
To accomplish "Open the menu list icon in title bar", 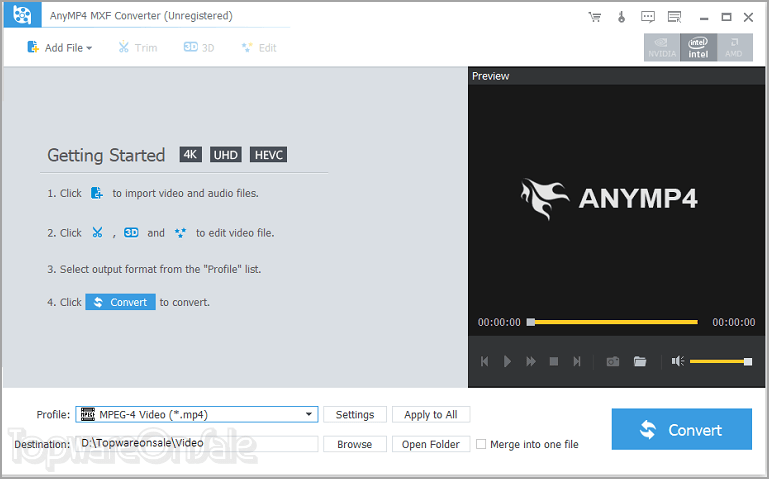I will click(x=674, y=17).
